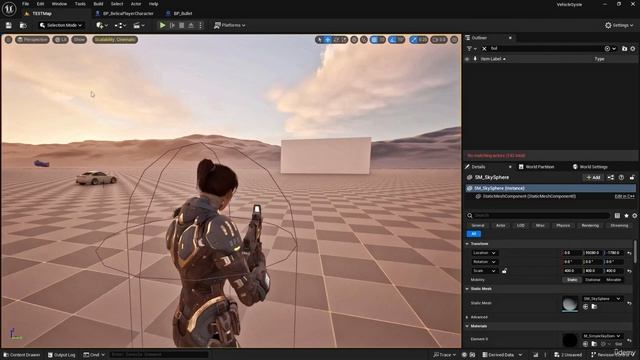Click the Outliner new folder icon
The height and width of the screenshot is (360, 640).
click(x=624, y=49)
